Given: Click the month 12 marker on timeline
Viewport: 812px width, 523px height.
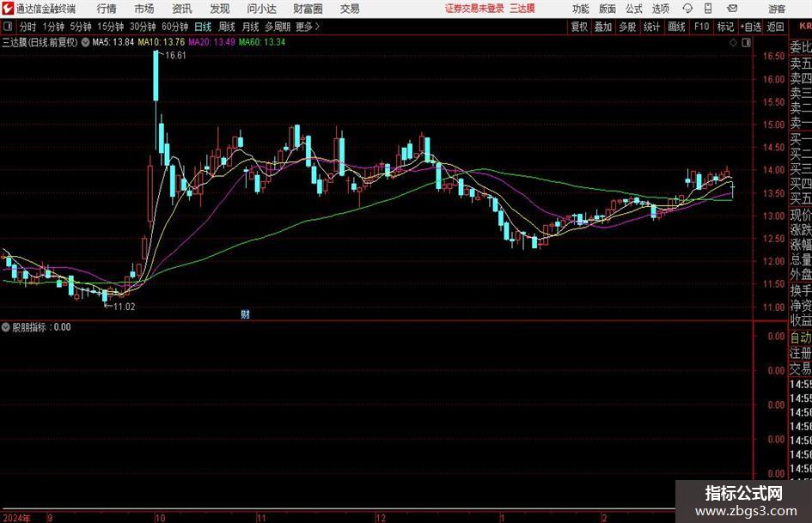Looking at the screenshot, I should pos(382,518).
